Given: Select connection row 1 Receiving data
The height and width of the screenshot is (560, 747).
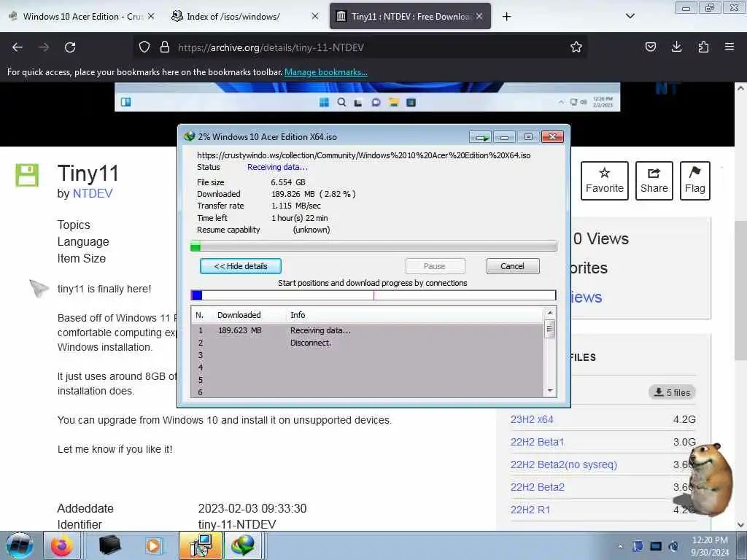Looking at the screenshot, I should (367, 330).
